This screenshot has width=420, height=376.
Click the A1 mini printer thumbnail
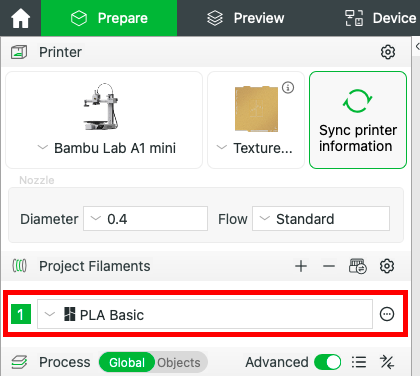tap(101, 107)
